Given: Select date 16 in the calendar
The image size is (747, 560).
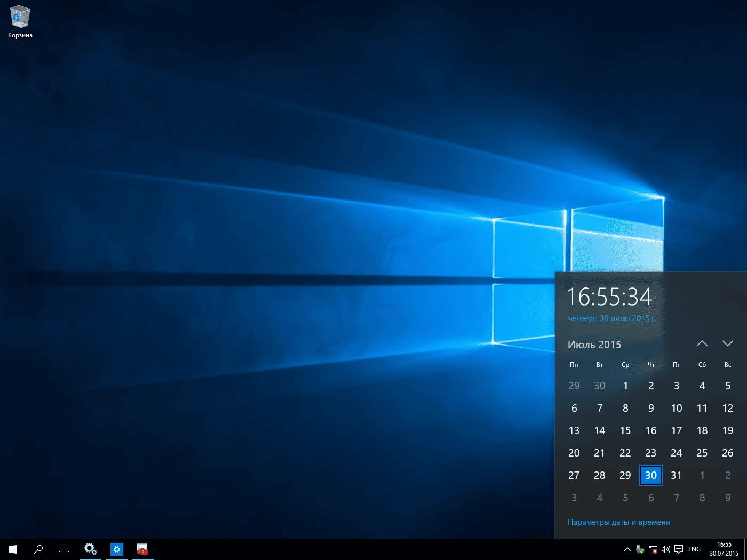Looking at the screenshot, I should pos(651,430).
